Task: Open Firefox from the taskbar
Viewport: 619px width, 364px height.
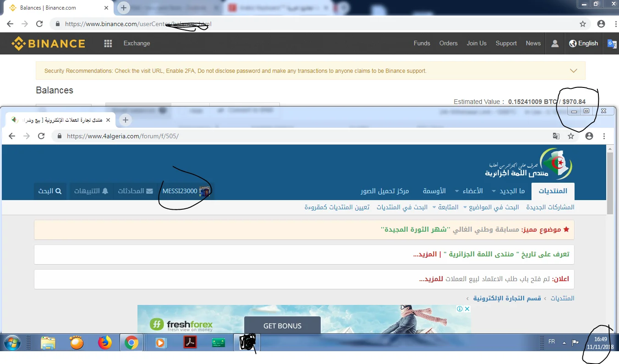Action: click(x=105, y=342)
